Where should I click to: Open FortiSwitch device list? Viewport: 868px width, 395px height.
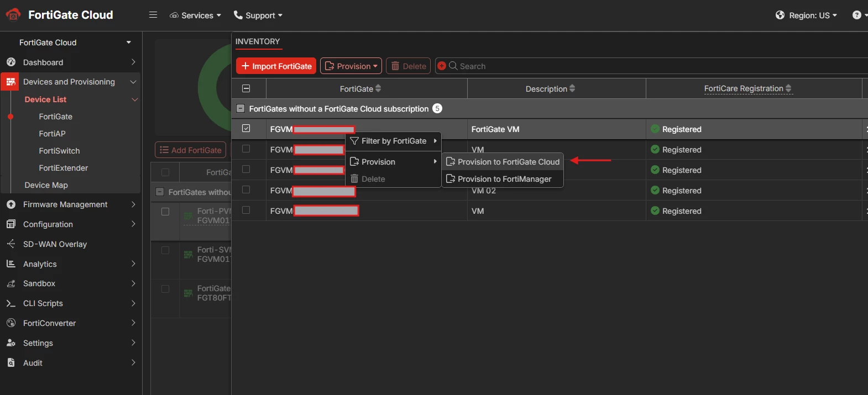coord(59,151)
